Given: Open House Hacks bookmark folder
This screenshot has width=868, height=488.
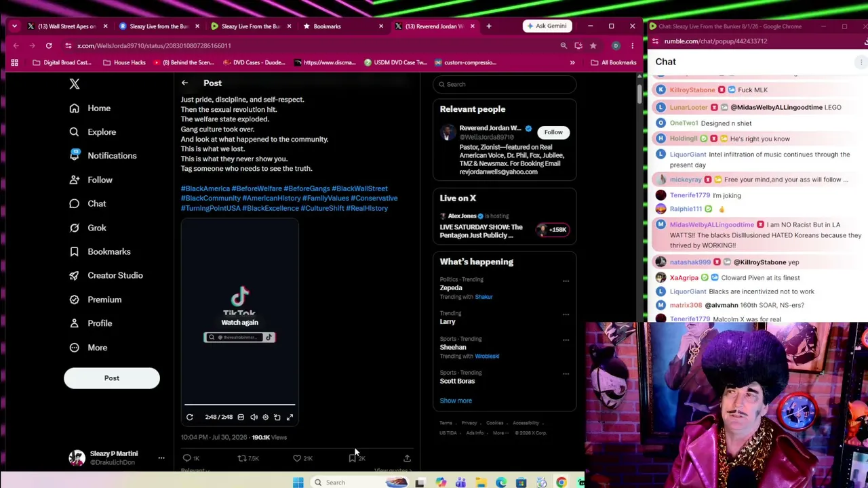Looking at the screenshot, I should coord(124,62).
